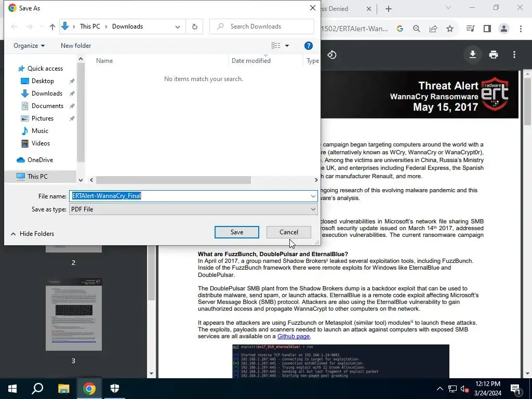Viewport: 532px width, 399px height.
Task: Select Quick access in navigation pane
Action: (x=45, y=69)
